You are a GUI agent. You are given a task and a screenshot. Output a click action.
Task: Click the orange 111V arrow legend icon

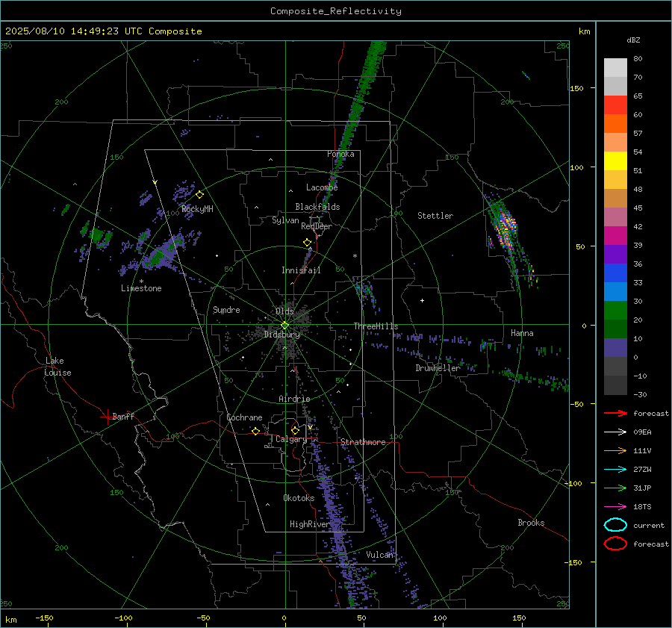(x=615, y=450)
